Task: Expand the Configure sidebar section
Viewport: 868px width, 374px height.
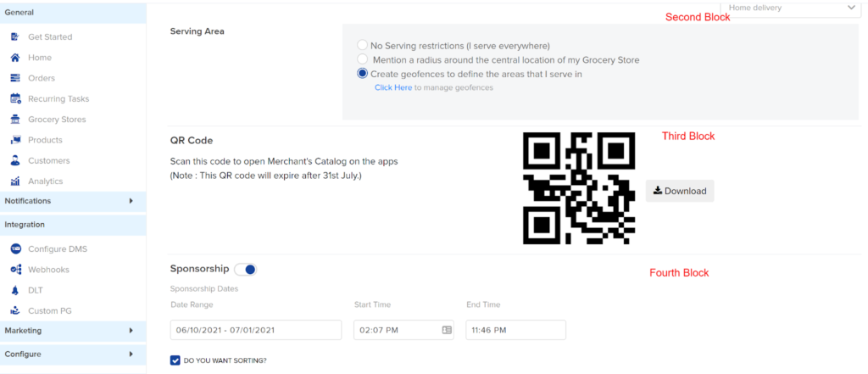Action: coord(73,354)
